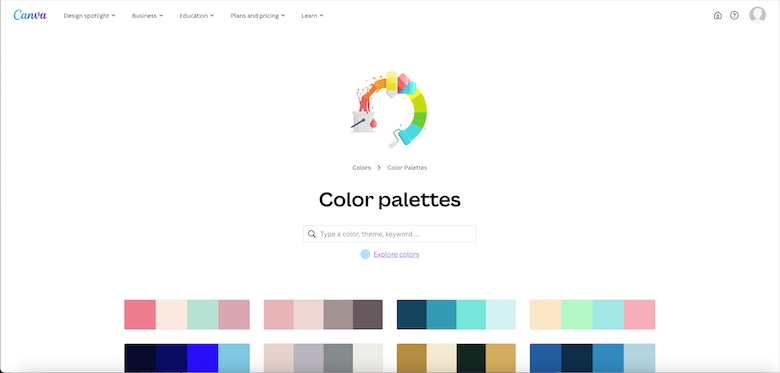Viewport: 780px width, 373px height.
Task: Pick the dark teal-navy swatch in the teal palette
Action: [412, 314]
